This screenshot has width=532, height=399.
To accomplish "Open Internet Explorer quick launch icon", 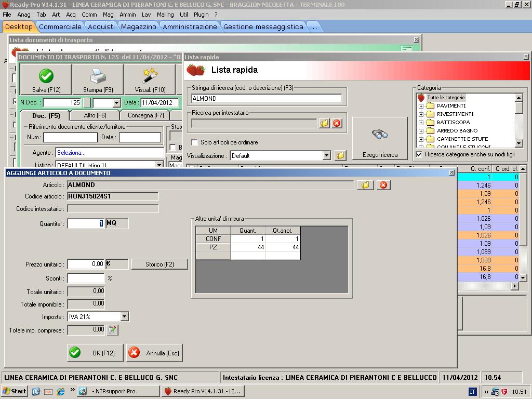I will 61,392.
